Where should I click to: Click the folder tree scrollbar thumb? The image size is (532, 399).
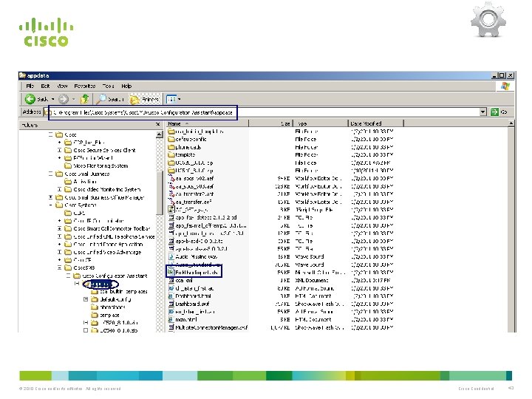coord(159,193)
